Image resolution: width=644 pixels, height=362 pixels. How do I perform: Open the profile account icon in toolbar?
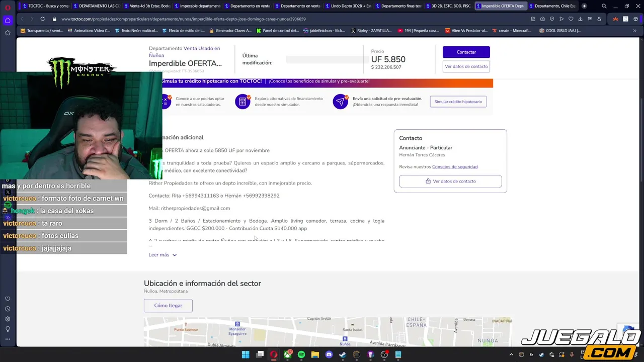click(x=599, y=19)
